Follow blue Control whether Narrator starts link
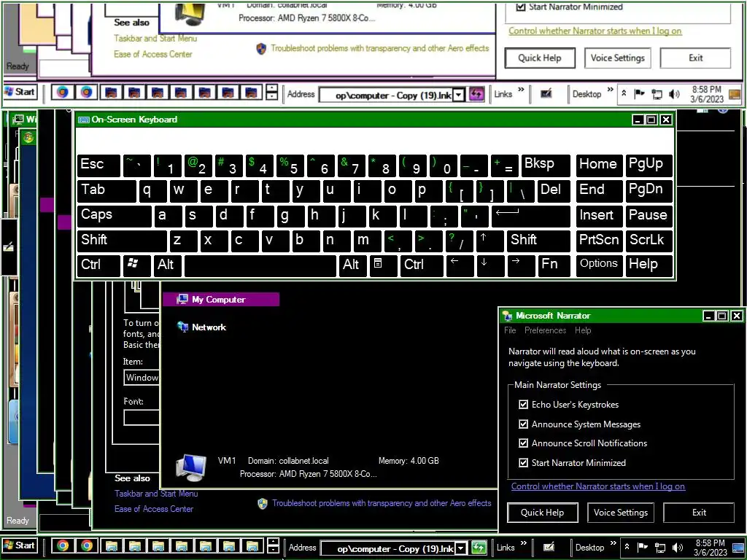Screen dimensions: 747x560 tap(598, 486)
